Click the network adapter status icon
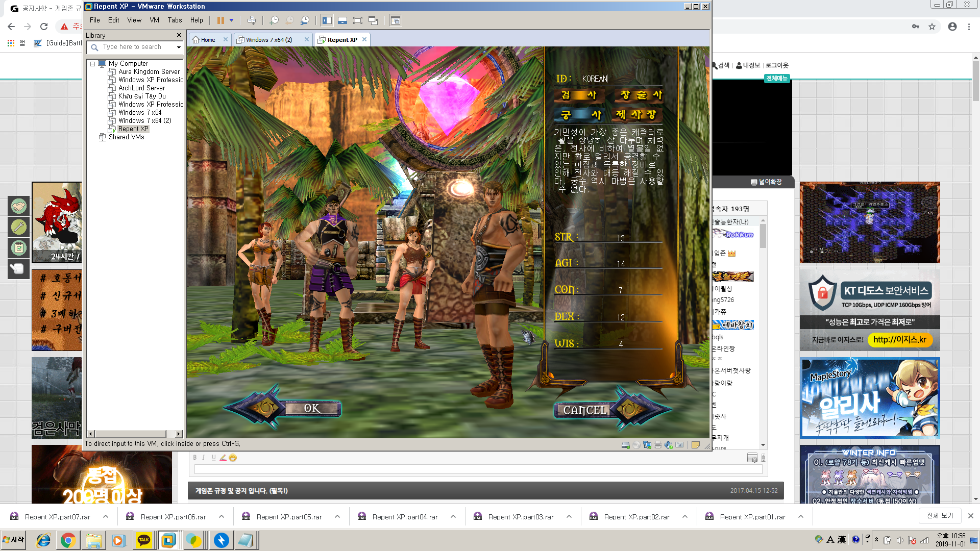Viewport: 980px width, 551px height. (x=647, y=445)
